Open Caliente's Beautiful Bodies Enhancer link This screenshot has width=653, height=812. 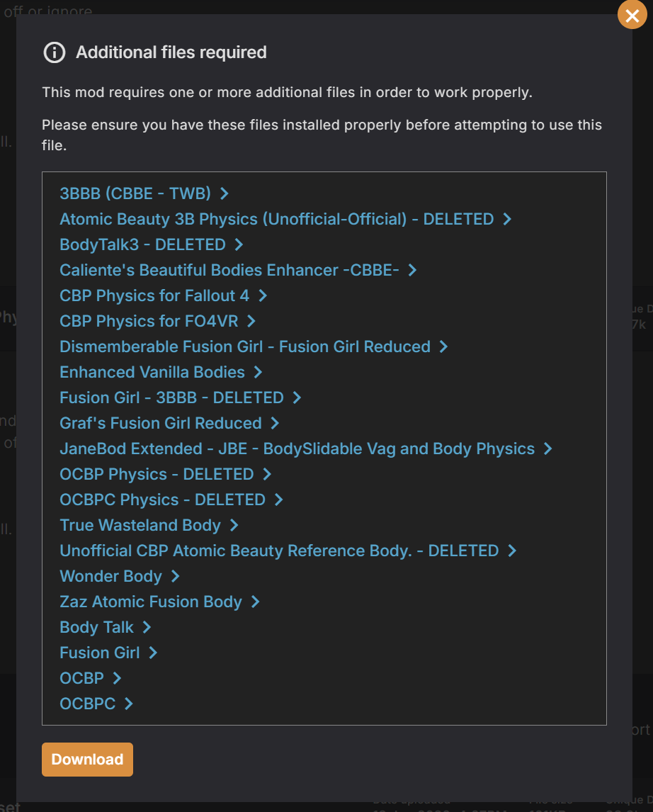[229, 270]
